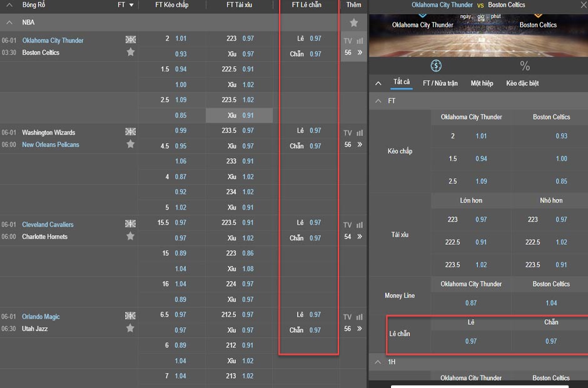Select the percent display icon
Screen dimensions: 588x388
point(525,66)
